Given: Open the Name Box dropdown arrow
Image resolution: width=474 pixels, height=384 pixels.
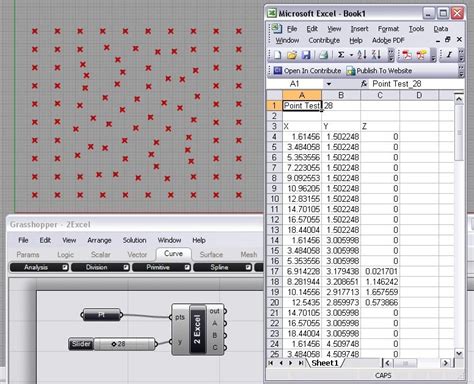Looking at the screenshot, I should click(329, 84).
